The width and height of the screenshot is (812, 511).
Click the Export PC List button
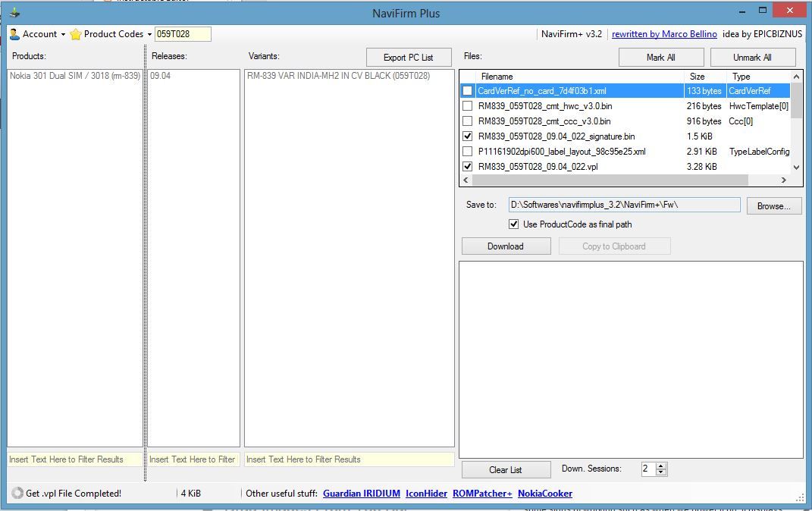[x=408, y=58]
